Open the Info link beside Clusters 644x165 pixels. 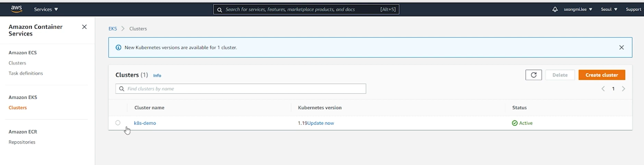pyautogui.click(x=157, y=75)
